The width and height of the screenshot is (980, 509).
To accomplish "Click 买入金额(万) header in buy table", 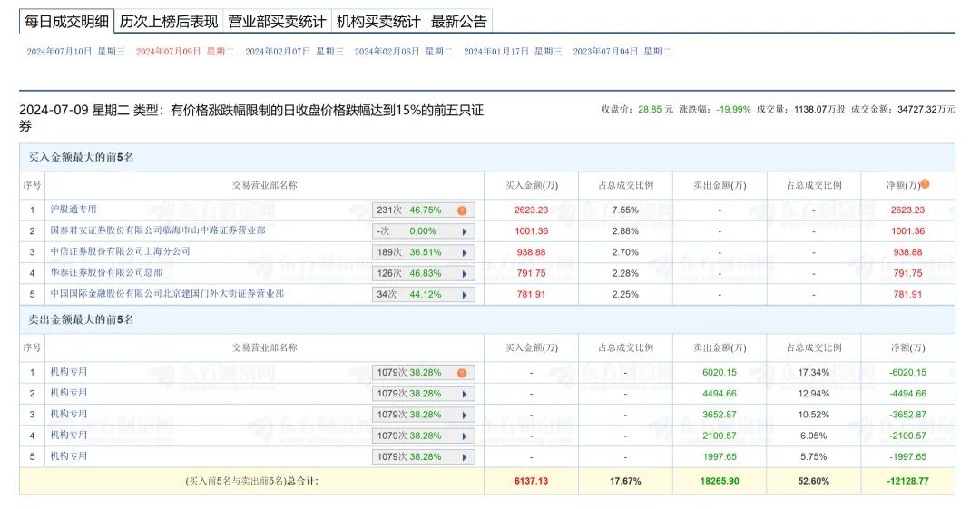I will pyautogui.click(x=531, y=185).
